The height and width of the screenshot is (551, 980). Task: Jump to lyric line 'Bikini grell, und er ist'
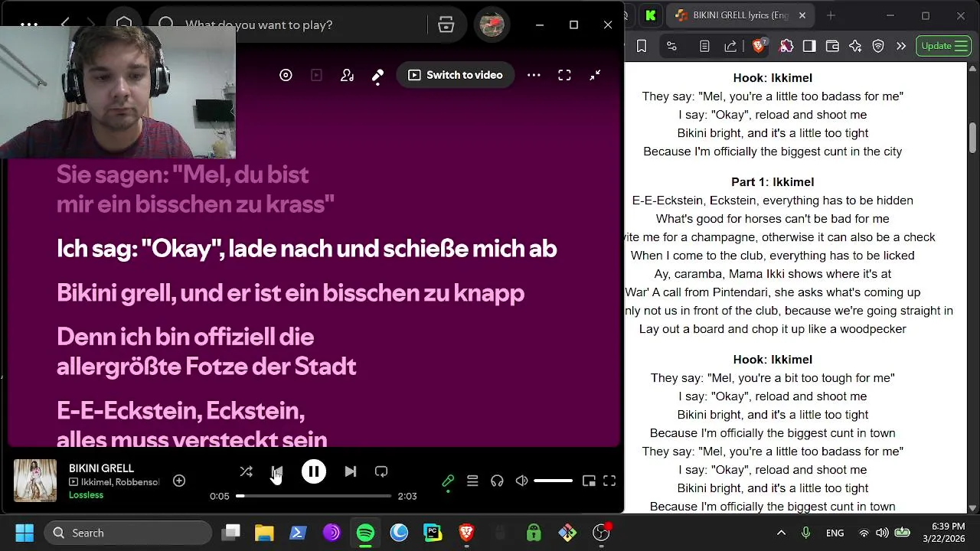[290, 293]
